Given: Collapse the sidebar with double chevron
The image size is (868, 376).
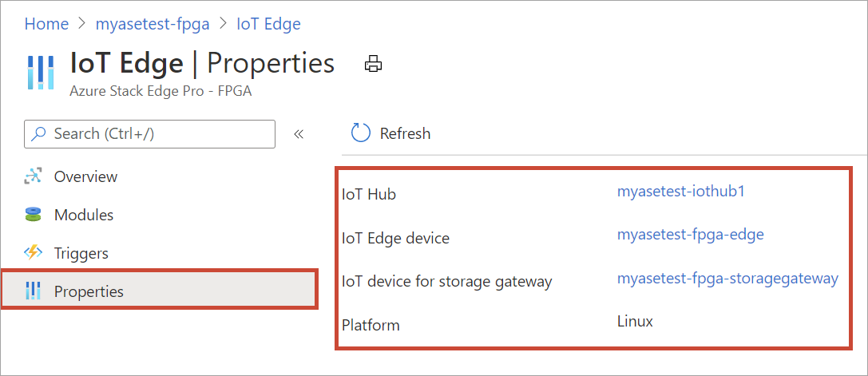Looking at the screenshot, I should [x=299, y=134].
